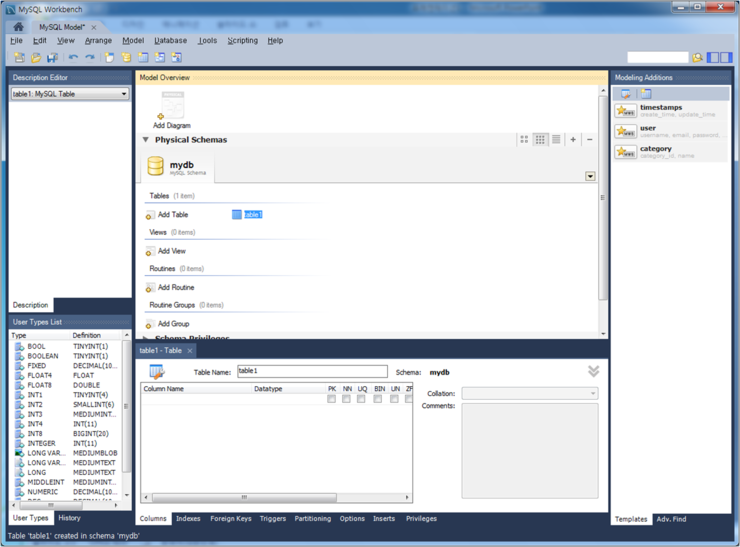Click the Add Diagram icon
This screenshot has height=547, width=740.
click(172, 105)
